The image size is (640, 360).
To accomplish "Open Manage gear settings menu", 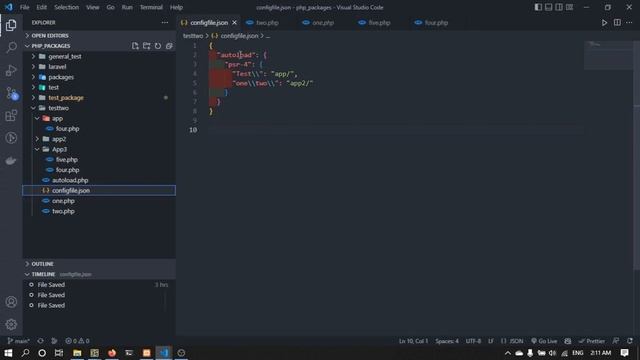I will tap(11, 324).
